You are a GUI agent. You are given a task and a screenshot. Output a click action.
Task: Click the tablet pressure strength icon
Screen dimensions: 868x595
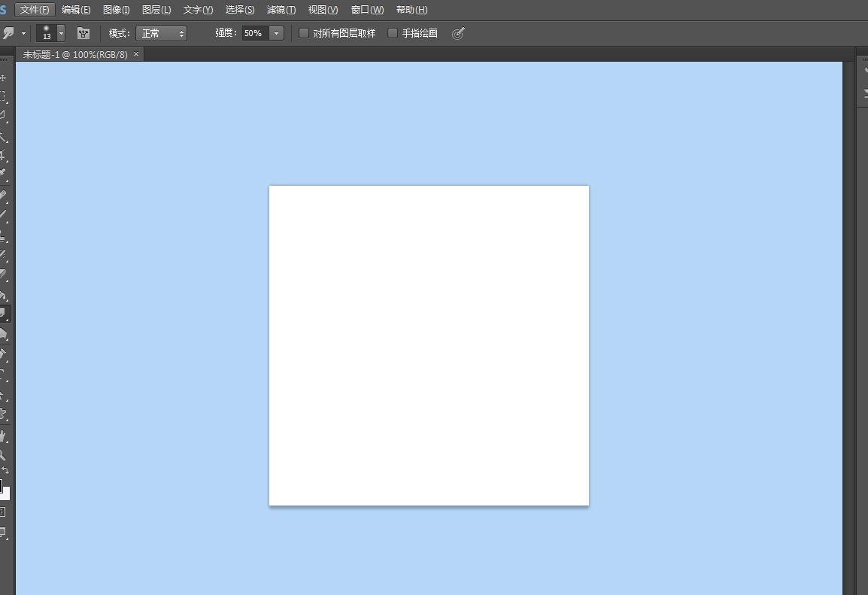pyautogui.click(x=458, y=33)
